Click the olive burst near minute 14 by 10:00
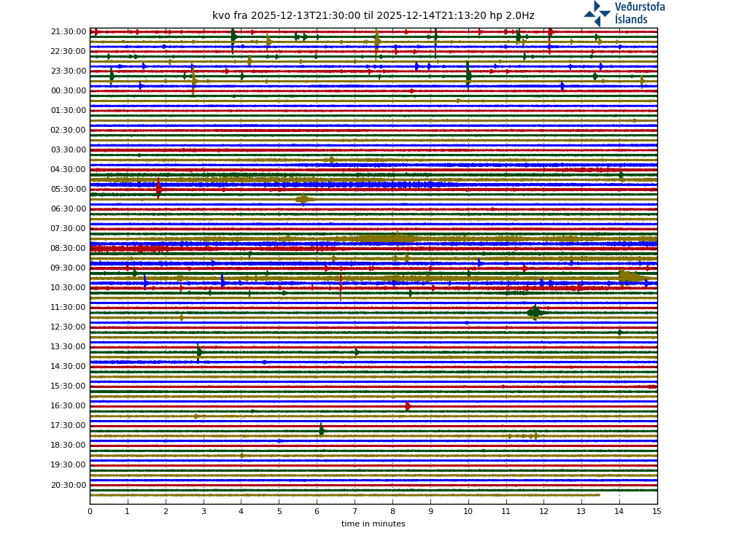The image size is (747, 560). [627, 277]
